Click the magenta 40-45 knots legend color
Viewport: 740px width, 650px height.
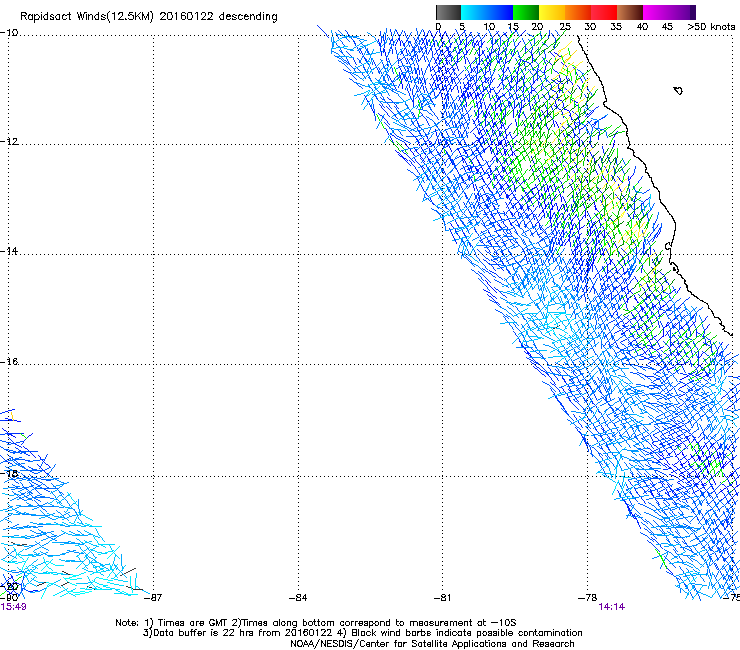[x=656, y=12]
